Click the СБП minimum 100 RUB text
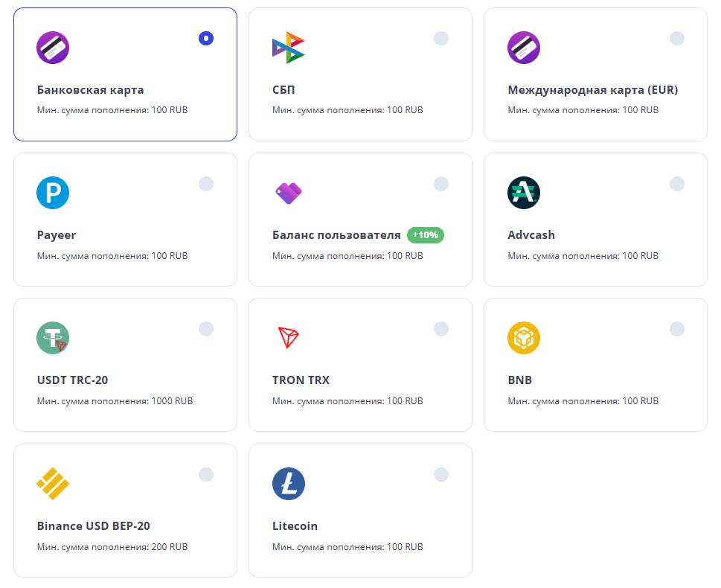Viewport: 721px width, 588px height. 347,110
